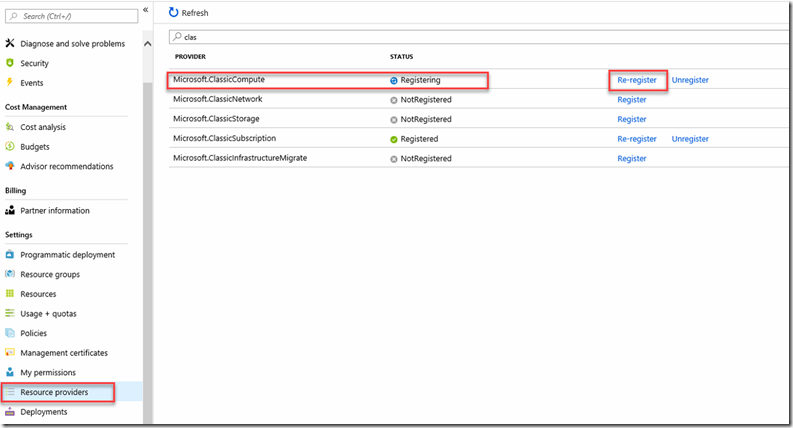
Task: Unregister Microsoft.ClassicSubscription
Action: pos(690,139)
